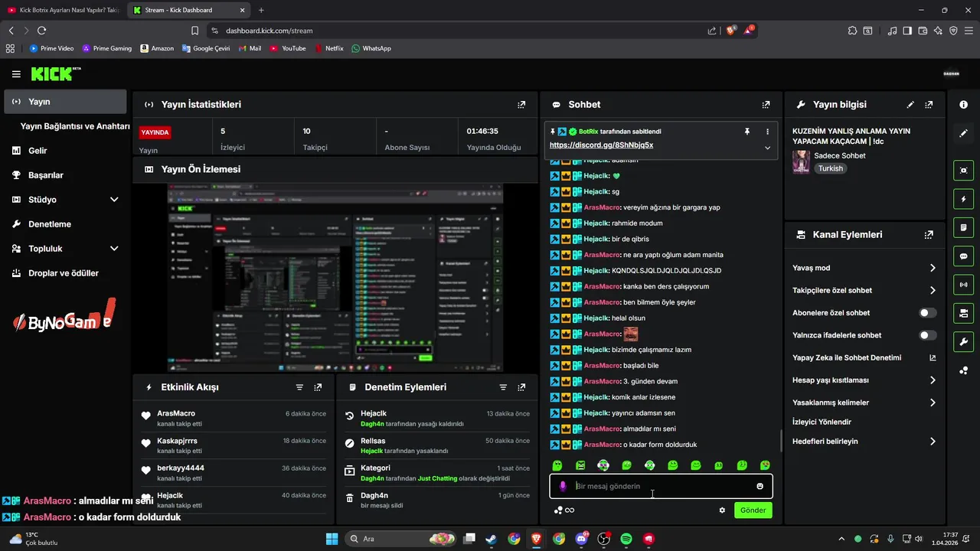
Task: Switch to the Kick Botrix YouTube tab
Action: (63, 10)
